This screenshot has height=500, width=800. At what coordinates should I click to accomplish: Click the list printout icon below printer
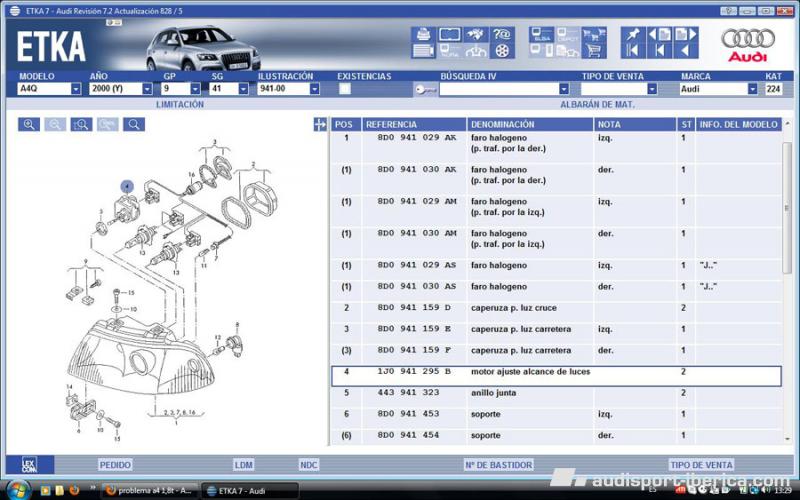click(423, 51)
